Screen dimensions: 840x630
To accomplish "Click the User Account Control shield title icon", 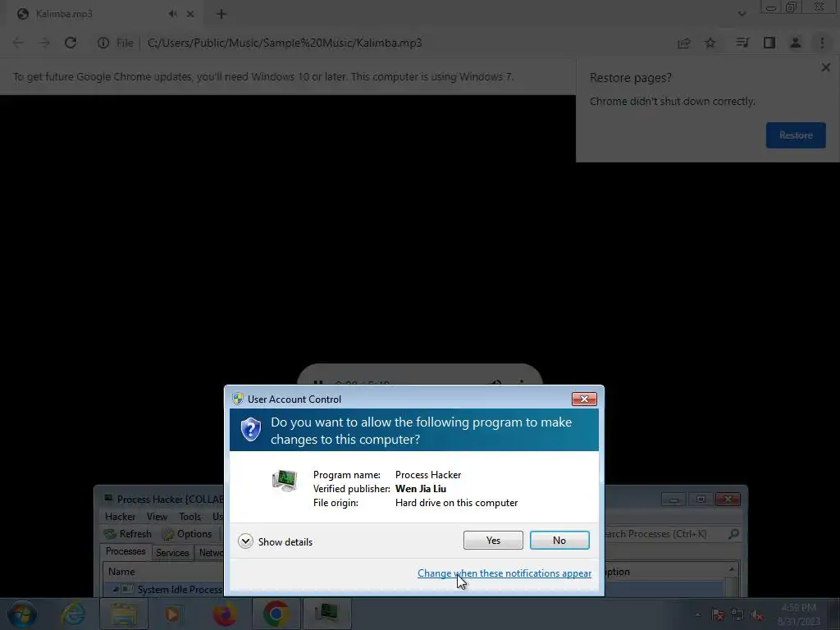I will coord(237,399).
